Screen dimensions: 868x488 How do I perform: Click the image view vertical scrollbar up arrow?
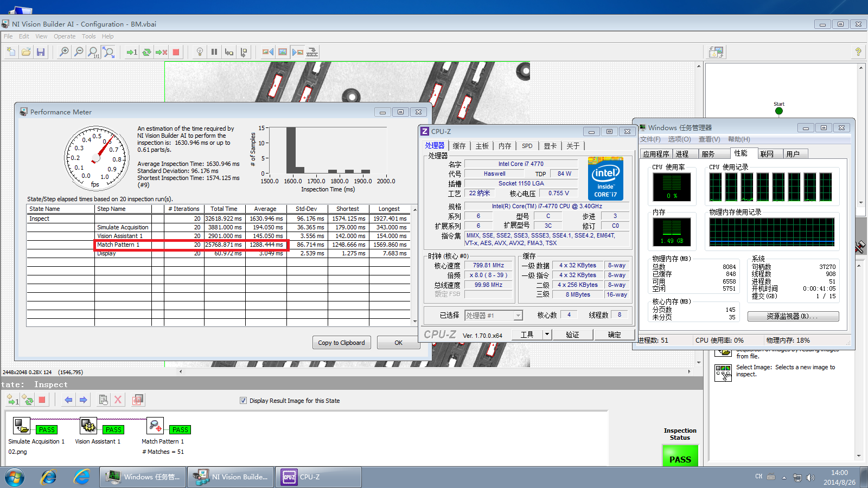tap(699, 66)
